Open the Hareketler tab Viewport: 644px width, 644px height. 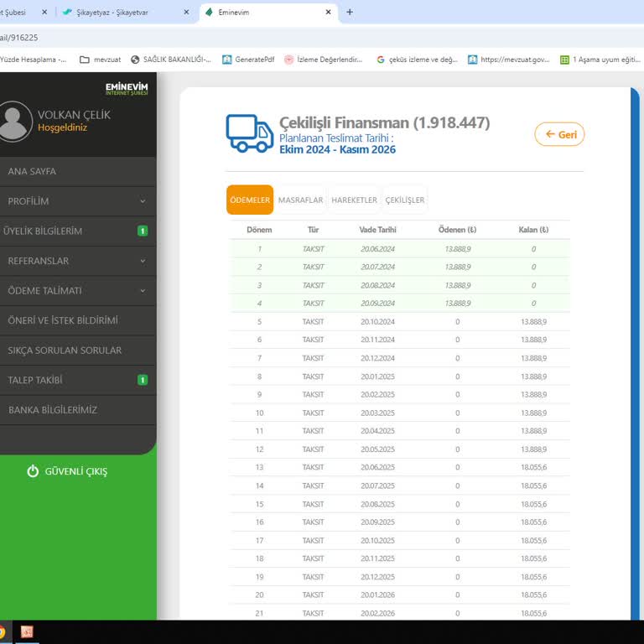(x=354, y=200)
